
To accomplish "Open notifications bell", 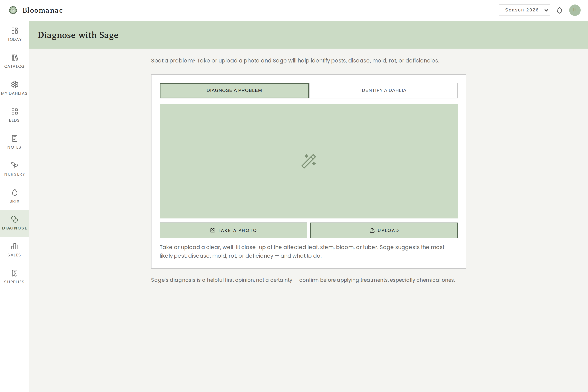I will point(559,10).
